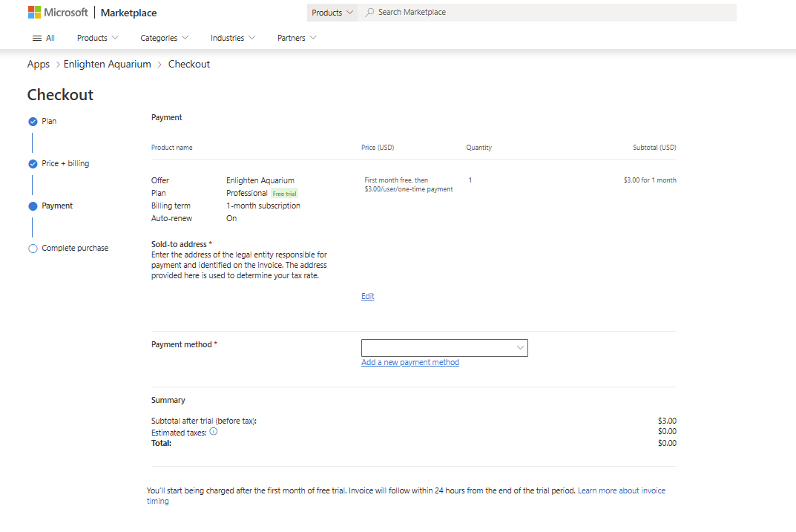Open the Products navigation menu
This screenshot has height=532, width=796.
97,38
